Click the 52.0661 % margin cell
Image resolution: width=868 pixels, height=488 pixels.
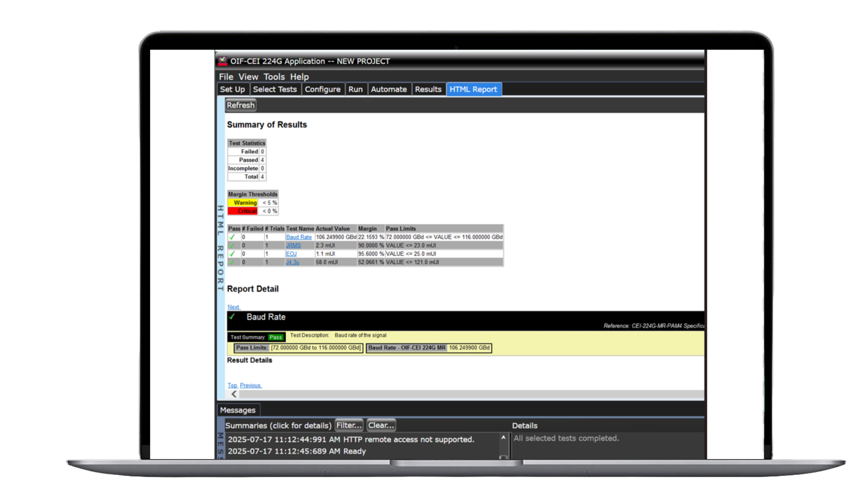click(x=371, y=262)
